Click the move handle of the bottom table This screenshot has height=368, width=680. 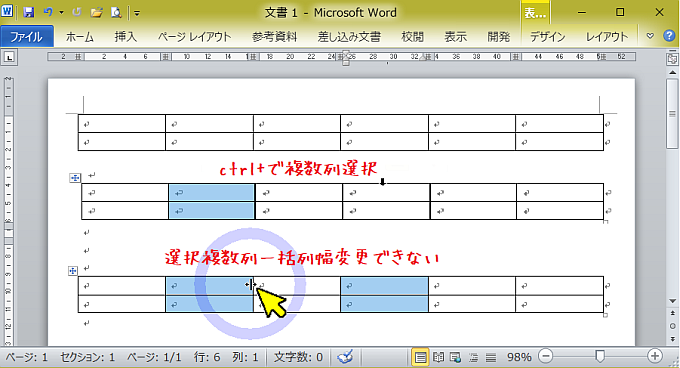(73, 271)
